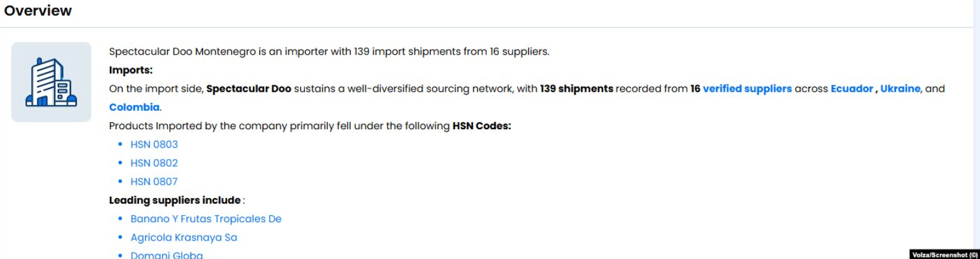The width and height of the screenshot is (980, 259).
Task: Open the Ukraine country link
Action: click(x=900, y=89)
